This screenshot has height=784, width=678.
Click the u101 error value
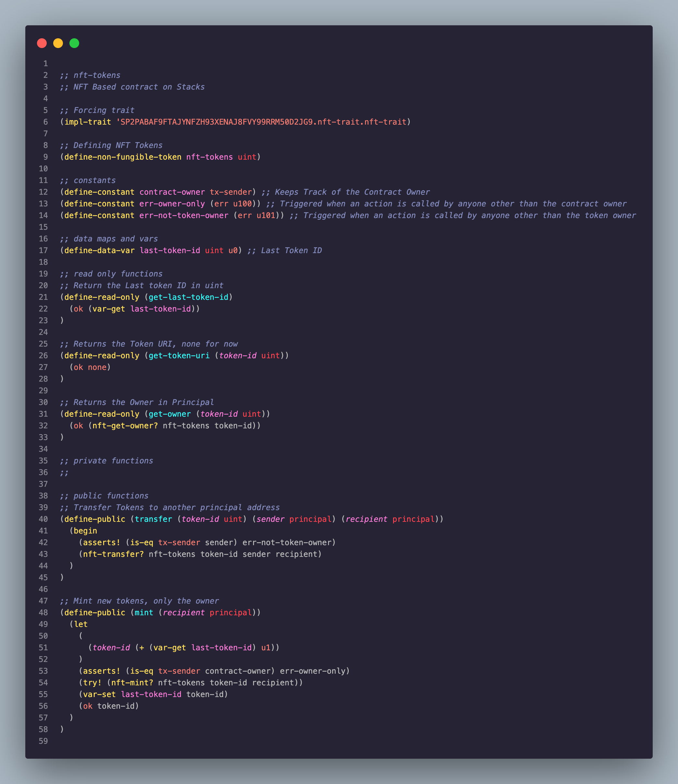coord(266,216)
